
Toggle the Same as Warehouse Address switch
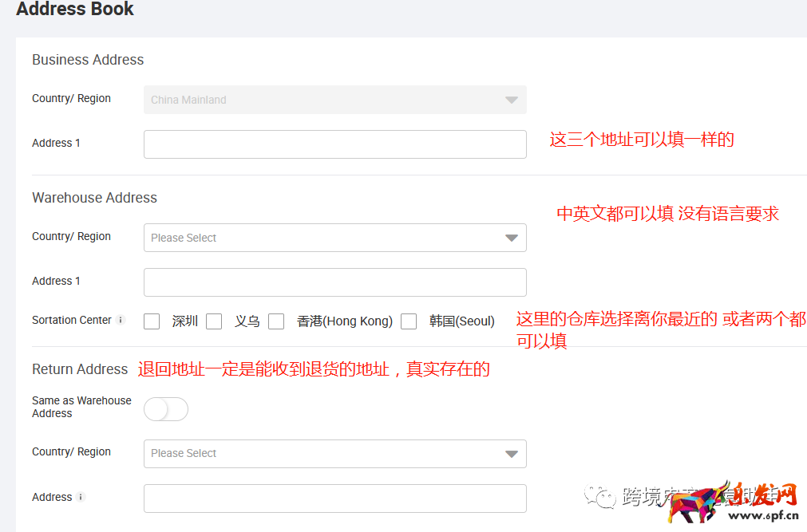tap(165, 408)
